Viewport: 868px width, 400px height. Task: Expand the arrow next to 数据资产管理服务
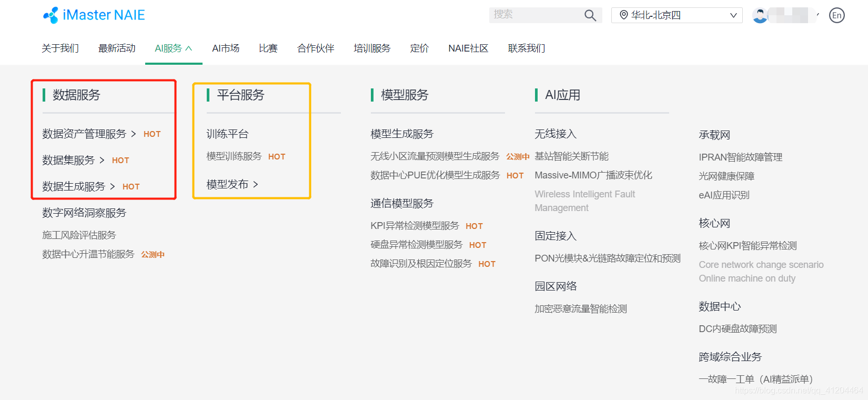click(x=134, y=134)
